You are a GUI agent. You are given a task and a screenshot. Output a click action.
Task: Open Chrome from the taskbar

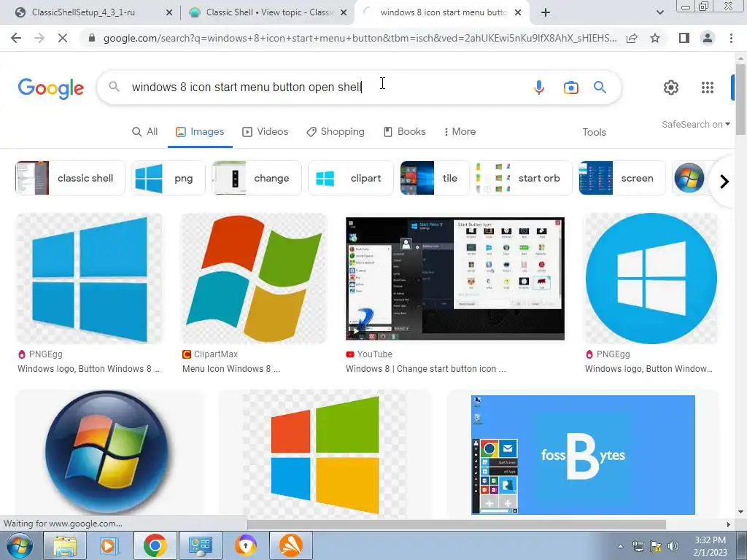tap(155, 545)
